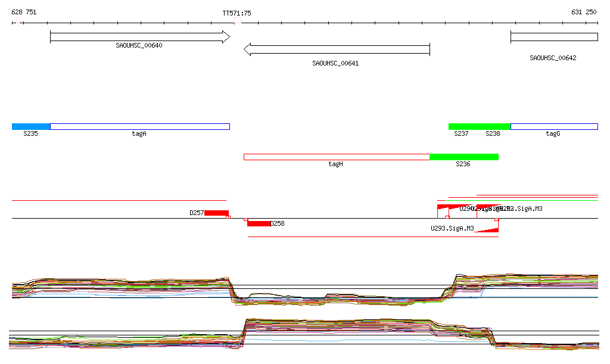Select the green S236 segment

click(x=463, y=157)
